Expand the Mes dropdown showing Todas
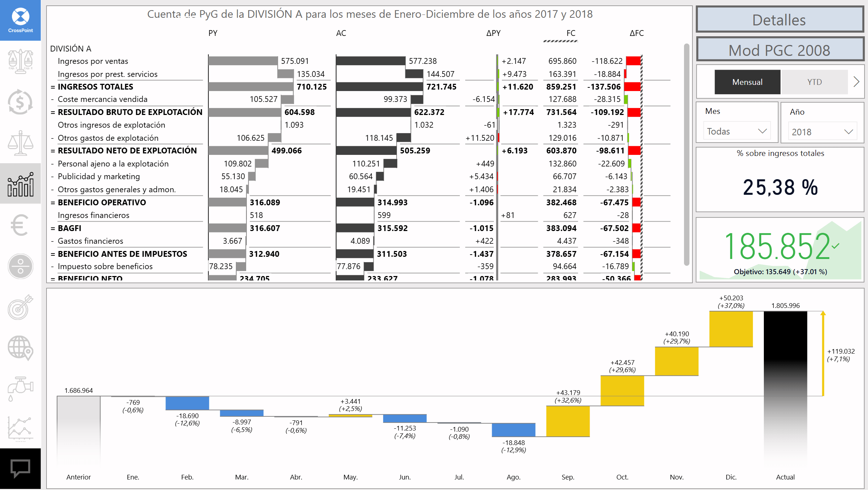Image resolution: width=868 pixels, height=490 pixels. tap(737, 131)
